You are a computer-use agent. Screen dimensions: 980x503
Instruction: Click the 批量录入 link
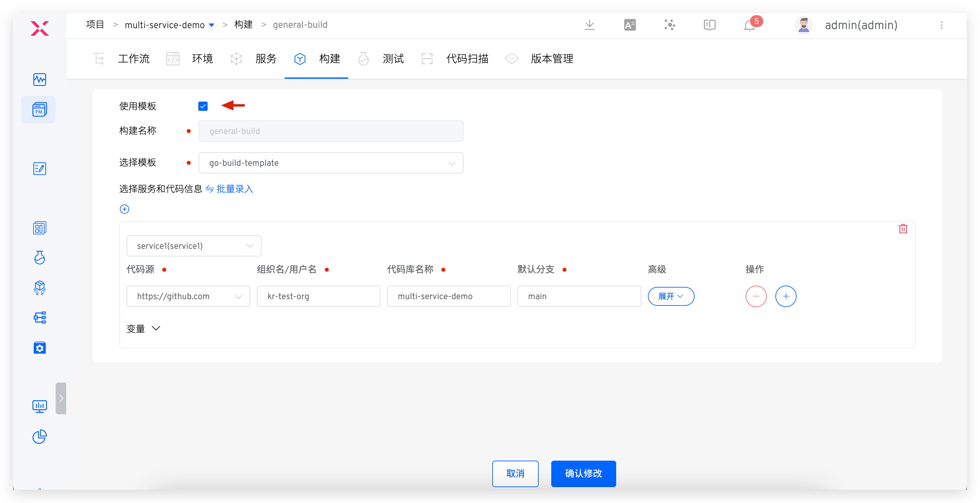coord(234,189)
